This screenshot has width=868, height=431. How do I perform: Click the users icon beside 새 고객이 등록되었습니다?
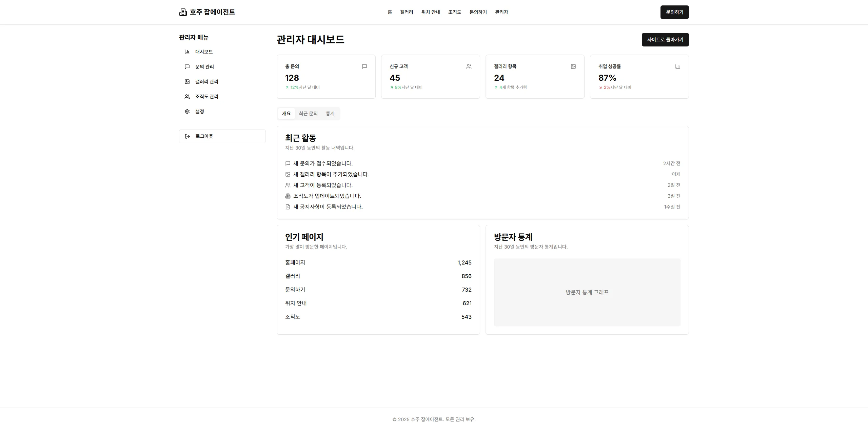pos(288,185)
